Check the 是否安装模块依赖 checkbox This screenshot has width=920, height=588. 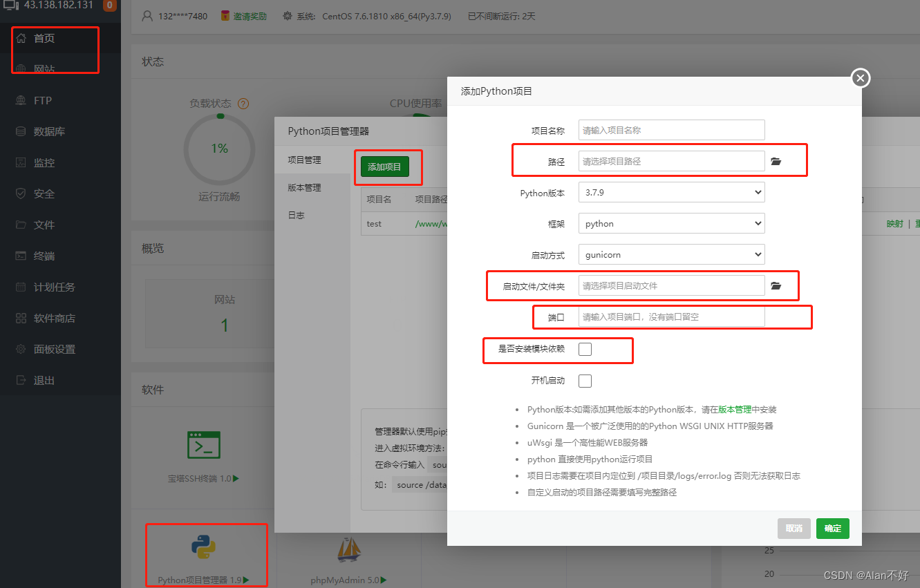coord(585,349)
